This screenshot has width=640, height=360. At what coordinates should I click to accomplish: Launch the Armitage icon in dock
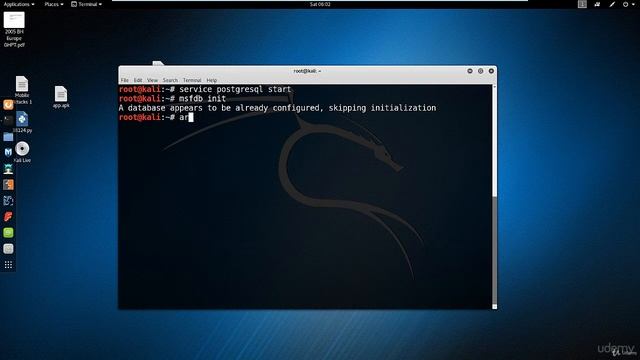pos(8,169)
